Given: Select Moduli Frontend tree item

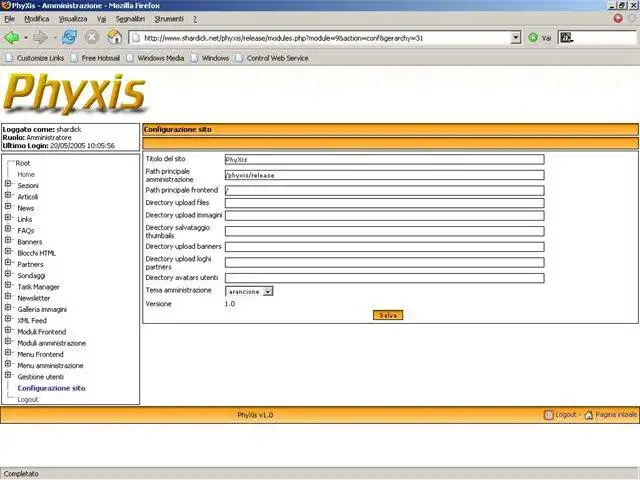Looking at the screenshot, I should click(42, 332).
